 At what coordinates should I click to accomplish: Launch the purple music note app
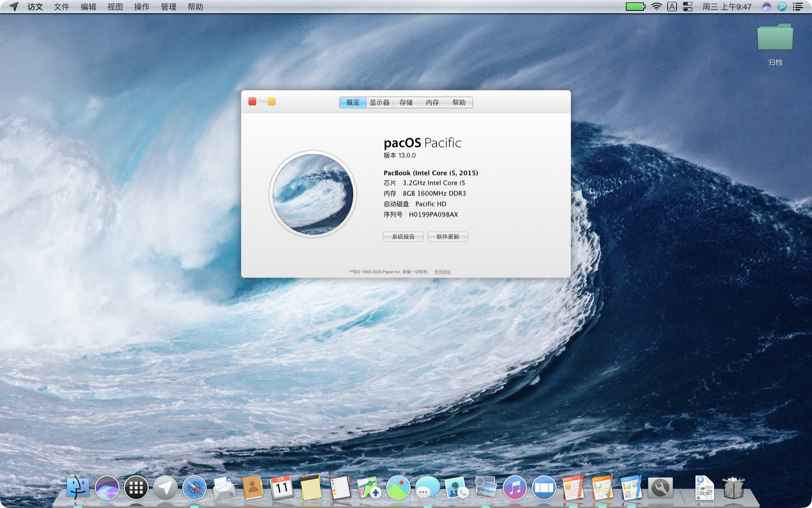click(x=514, y=487)
